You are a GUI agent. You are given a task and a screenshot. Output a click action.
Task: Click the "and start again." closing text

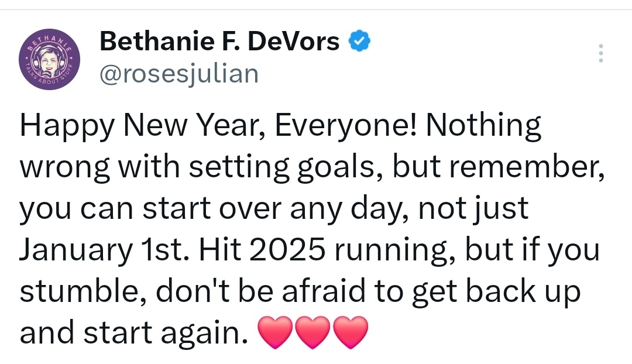coord(134,333)
